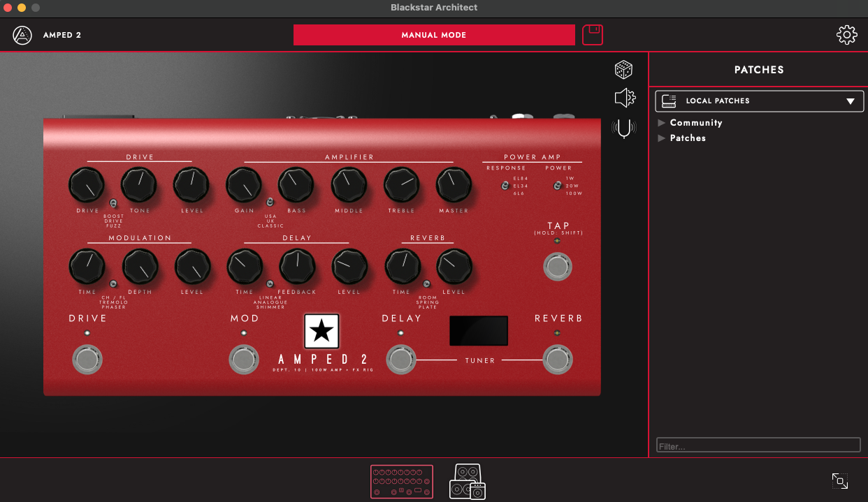Click the save patch icon next to Manual Mode

(593, 35)
